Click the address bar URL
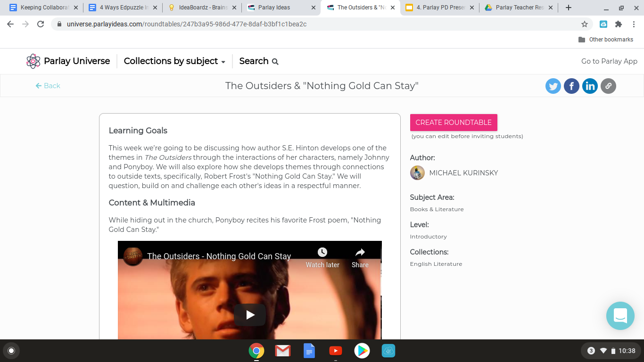644x362 pixels. click(187, 24)
